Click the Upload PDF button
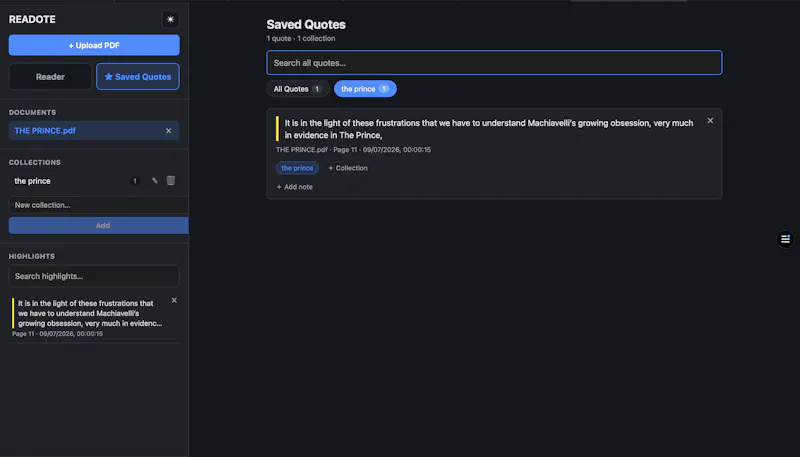Image resolution: width=800 pixels, height=457 pixels. coord(94,45)
